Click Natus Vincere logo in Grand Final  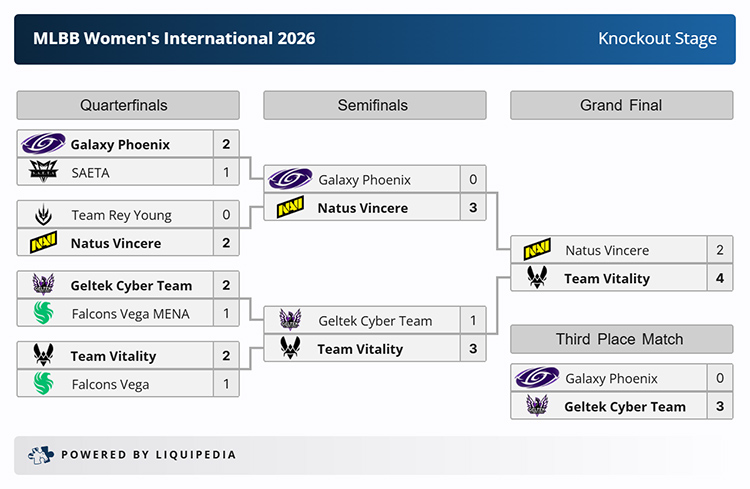point(537,249)
